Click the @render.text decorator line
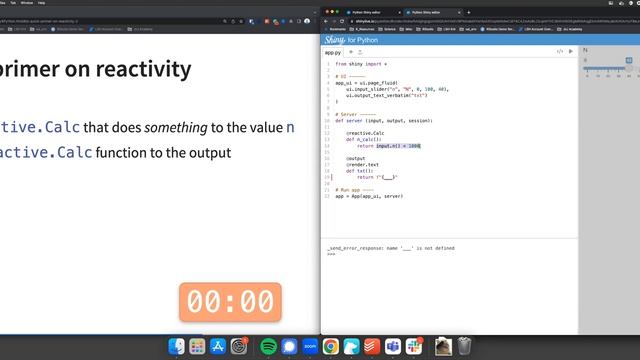Screen dimensions: 640x360 (362, 164)
